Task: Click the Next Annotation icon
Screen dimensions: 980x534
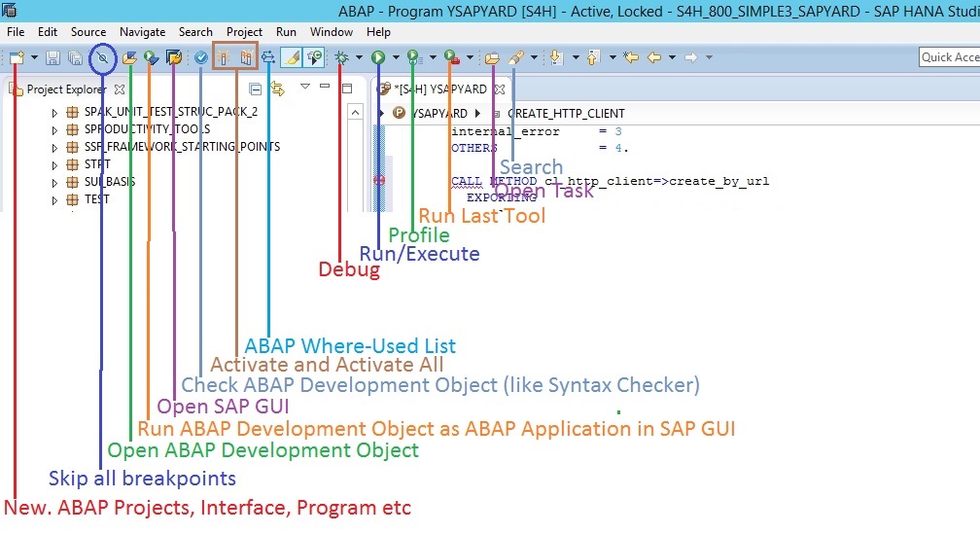Action: click(x=556, y=57)
